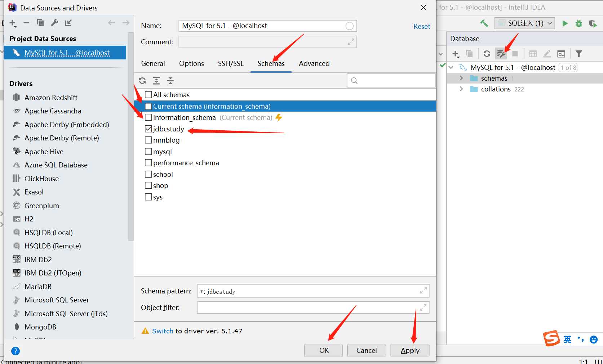
Task: Click Database panel refresh icon
Action: (x=487, y=54)
